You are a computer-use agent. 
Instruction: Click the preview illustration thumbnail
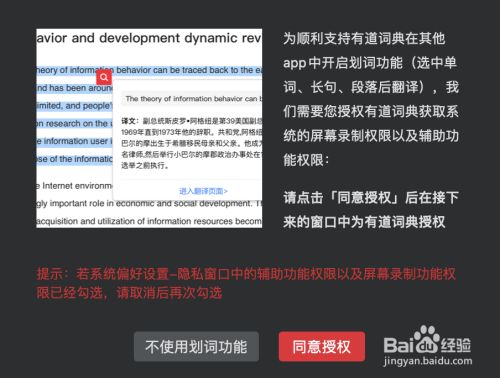click(x=149, y=128)
